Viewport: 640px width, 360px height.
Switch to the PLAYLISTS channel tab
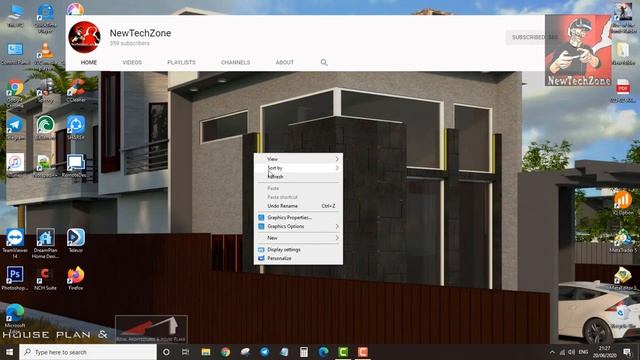[181, 62]
